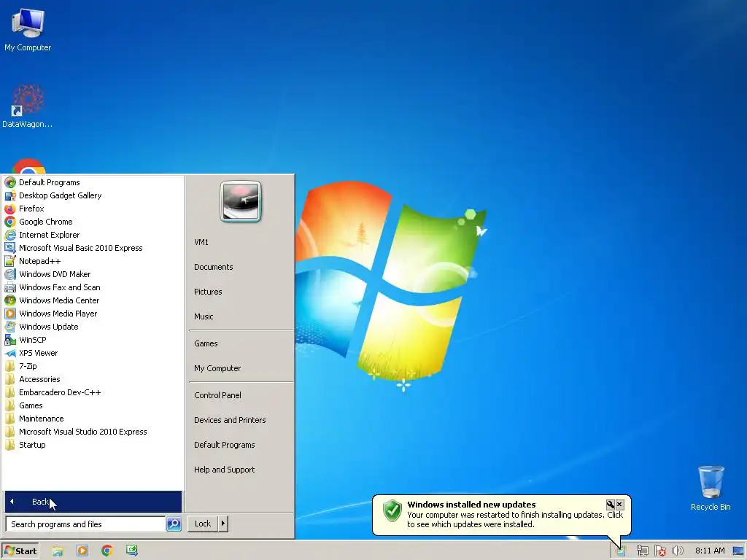Focus the Search programs and files box
Image resolution: width=747 pixels, height=560 pixels.
pyautogui.click(x=85, y=524)
